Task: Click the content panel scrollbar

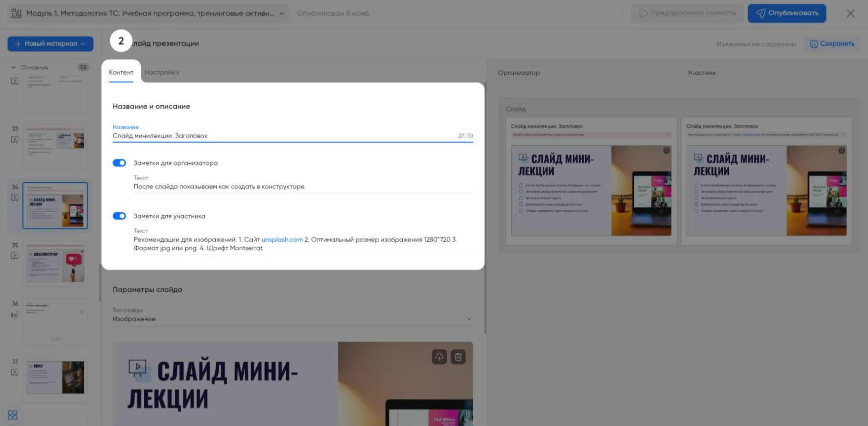Action: tap(485, 209)
